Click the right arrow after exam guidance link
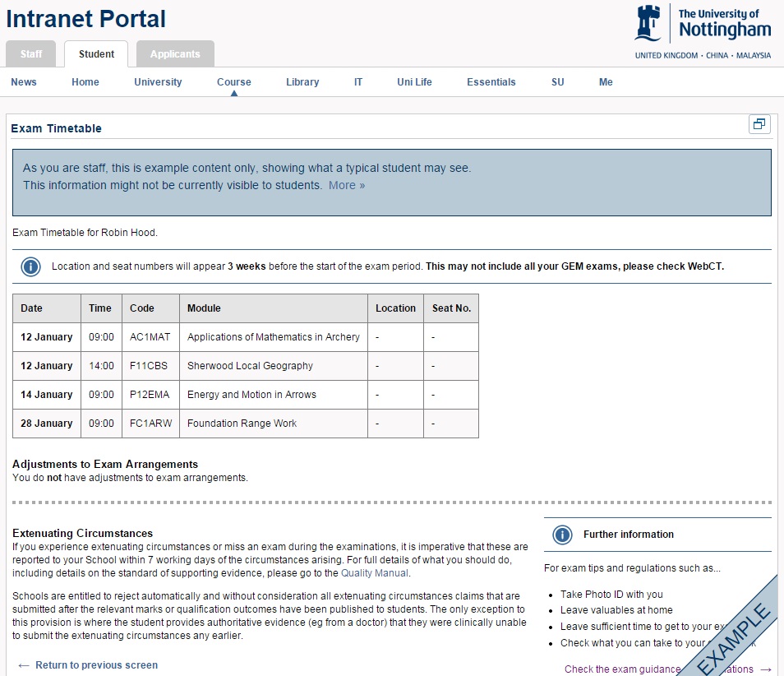The image size is (784, 676). pyautogui.click(x=766, y=669)
